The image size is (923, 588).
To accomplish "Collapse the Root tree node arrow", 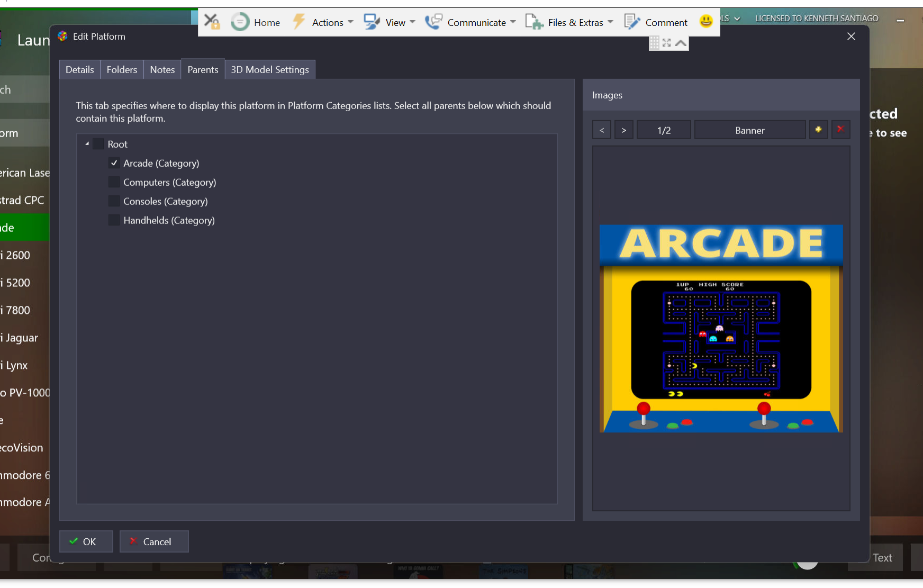I will coord(87,144).
